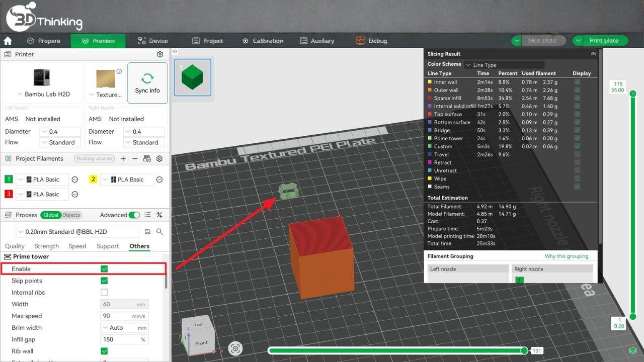Open right nozzle Flow dropdown
The image size is (644, 362).
click(x=143, y=142)
